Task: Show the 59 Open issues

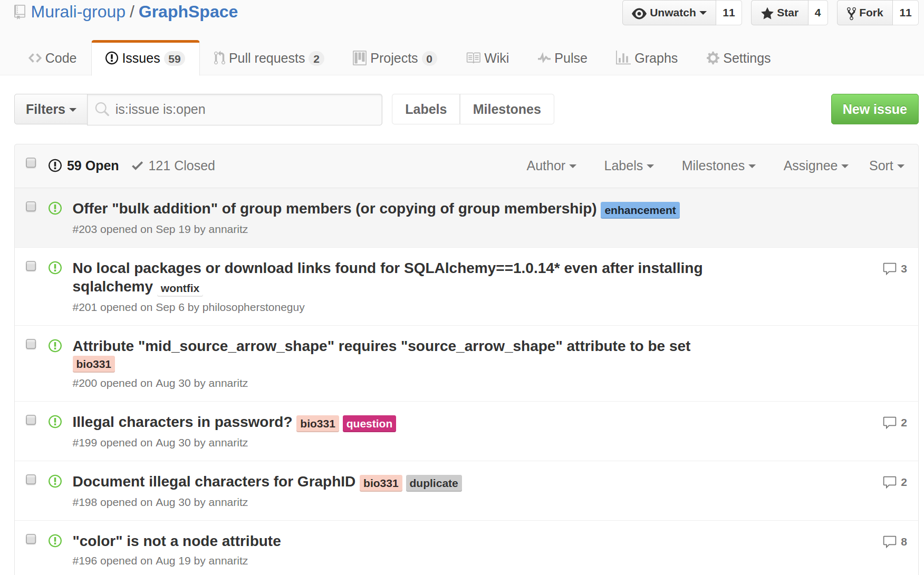Action: coord(84,165)
